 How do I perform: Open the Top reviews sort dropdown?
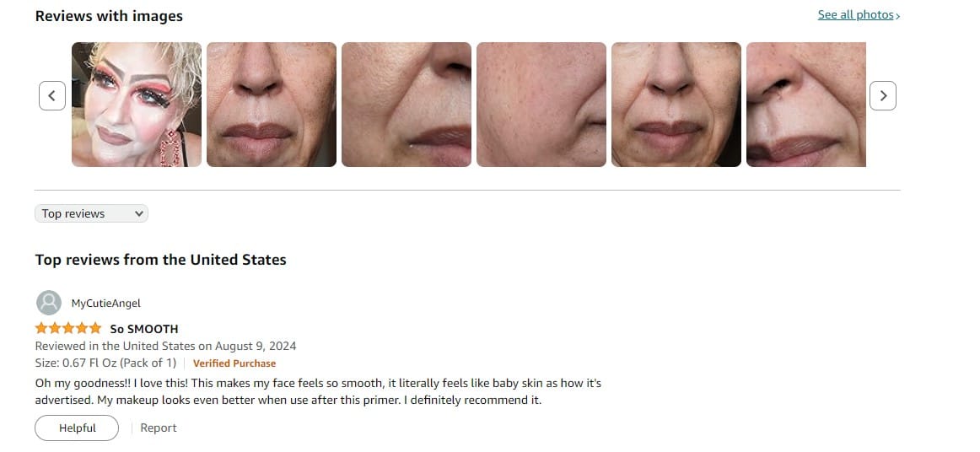pos(91,213)
